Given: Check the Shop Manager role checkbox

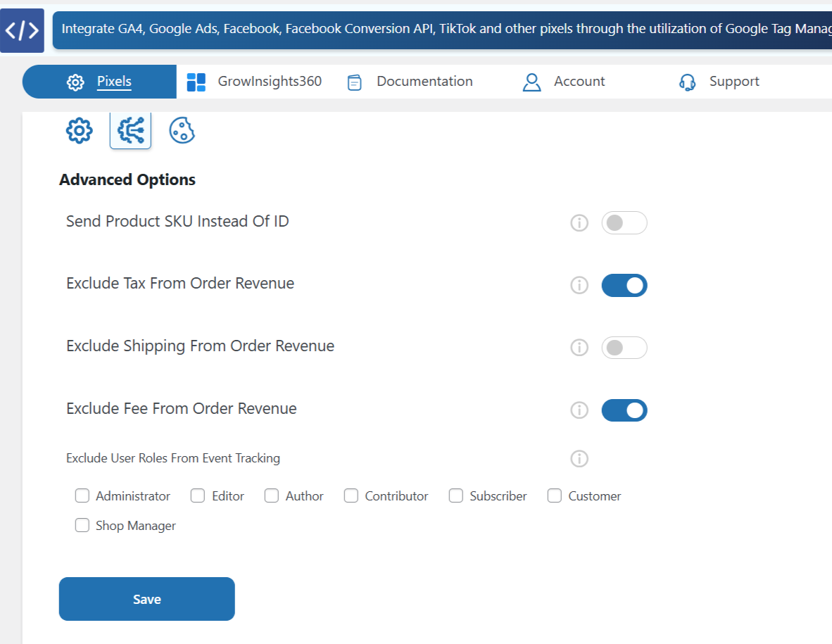Looking at the screenshot, I should 82,525.
